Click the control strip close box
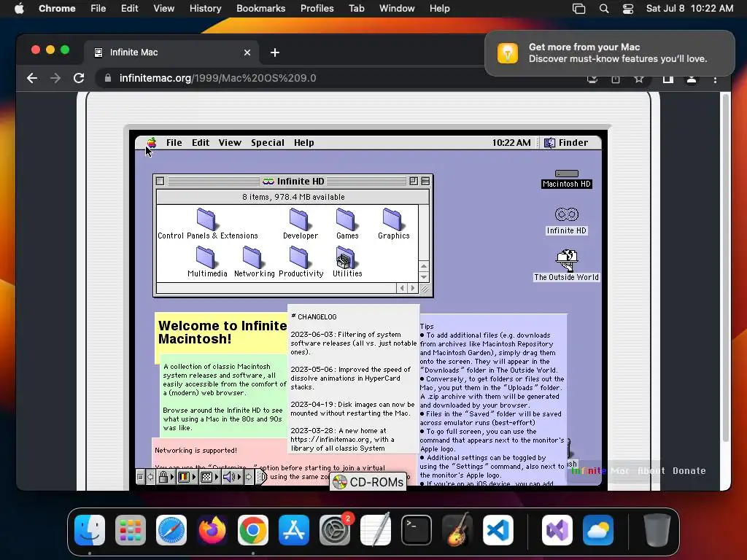Screen dimensions: 747x560 (140, 477)
